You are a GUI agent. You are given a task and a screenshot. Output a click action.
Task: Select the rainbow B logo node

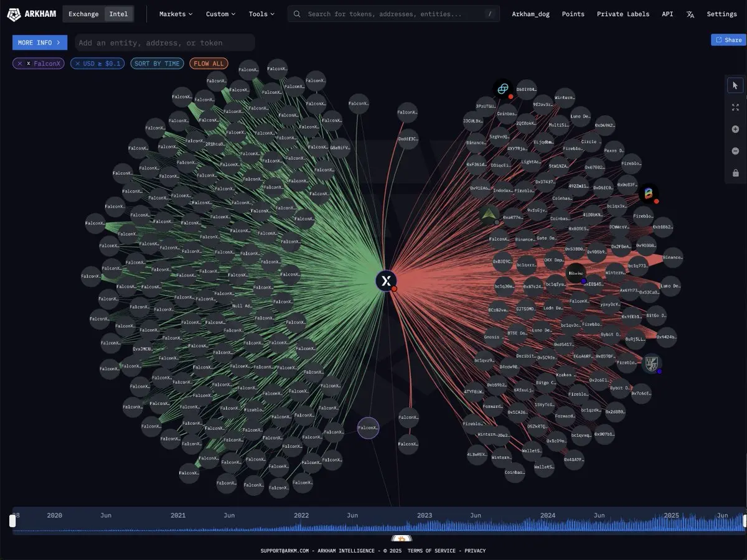click(x=648, y=194)
